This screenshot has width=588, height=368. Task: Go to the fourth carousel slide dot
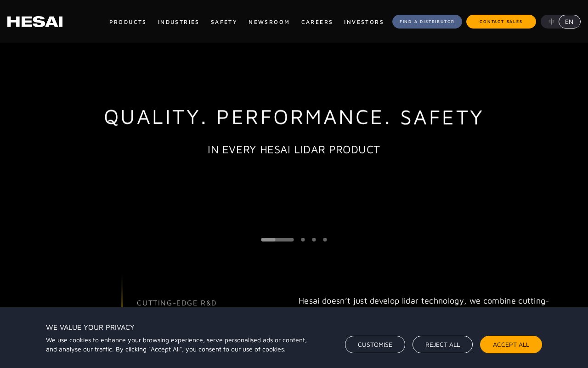[325, 240]
